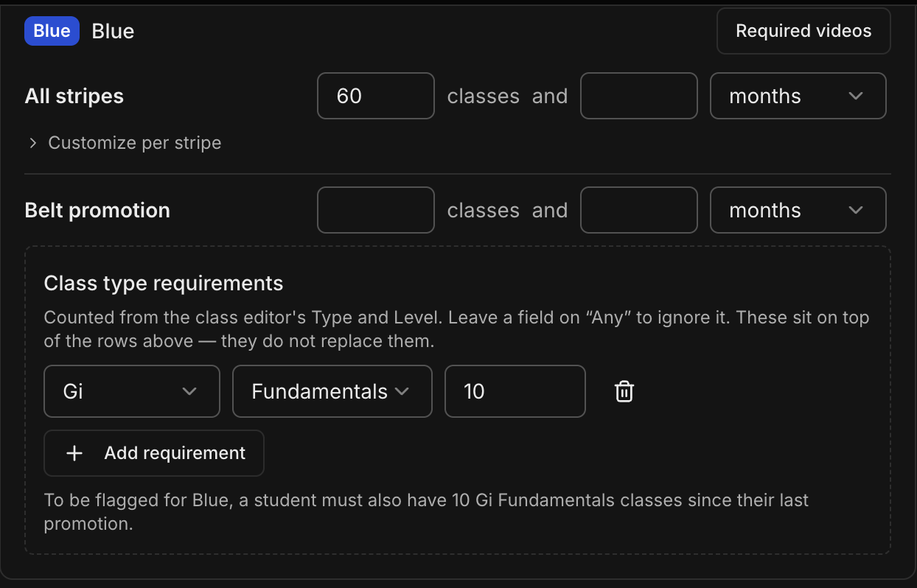The height and width of the screenshot is (588, 917).
Task: Click the empty All stripes duration field
Action: click(639, 96)
